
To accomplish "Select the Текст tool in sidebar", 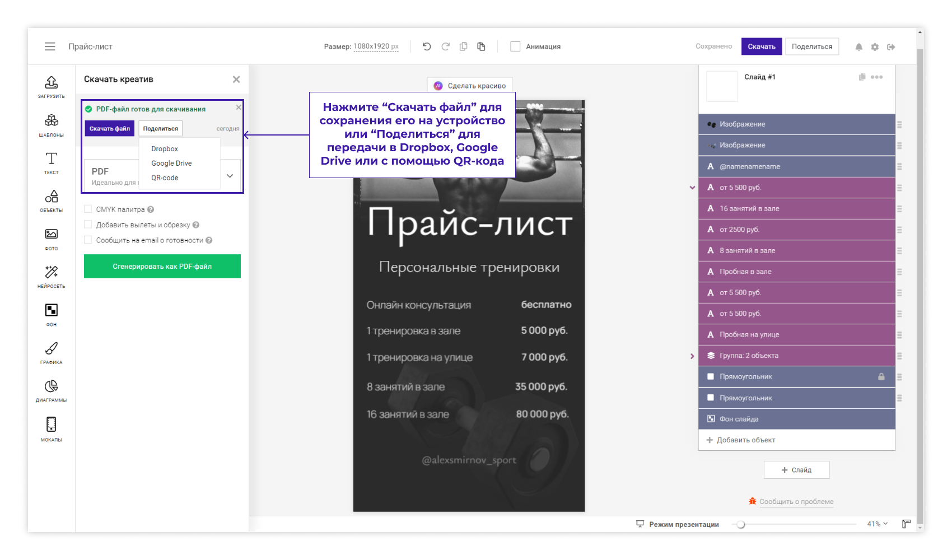I will pyautogui.click(x=51, y=162).
